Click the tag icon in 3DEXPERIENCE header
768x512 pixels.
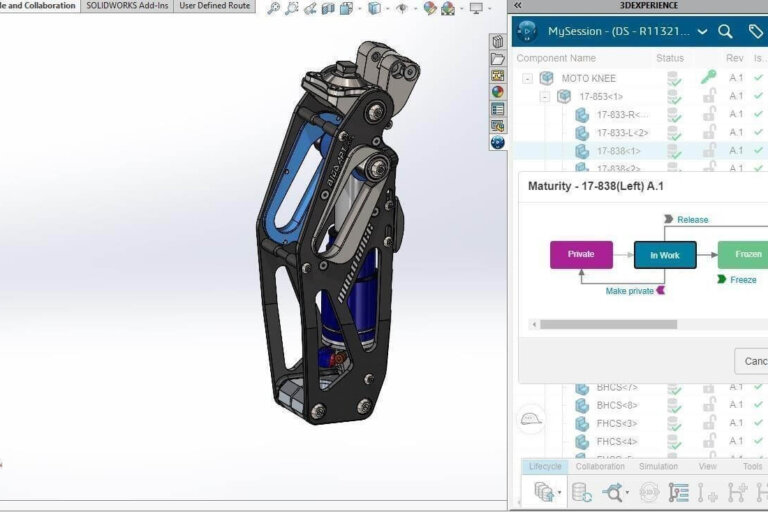pyautogui.click(x=755, y=31)
